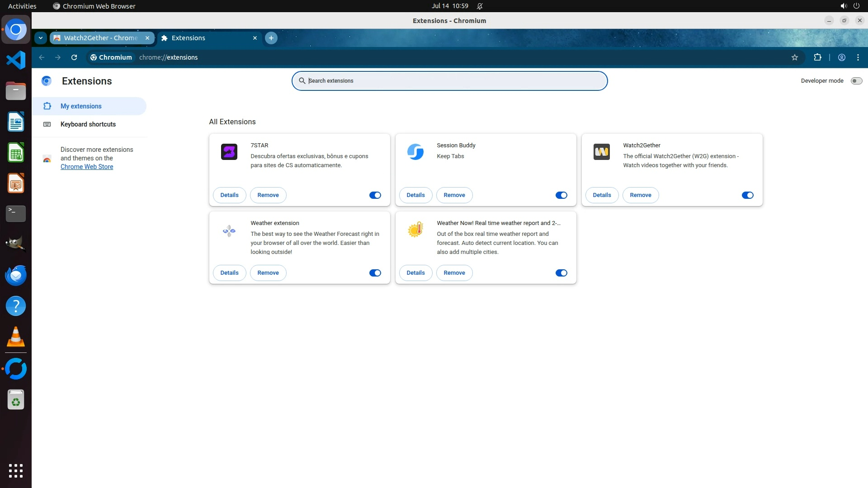The height and width of the screenshot is (488, 868).
Task: Launch Visual Studio Code from dock
Action: pyautogui.click(x=16, y=60)
